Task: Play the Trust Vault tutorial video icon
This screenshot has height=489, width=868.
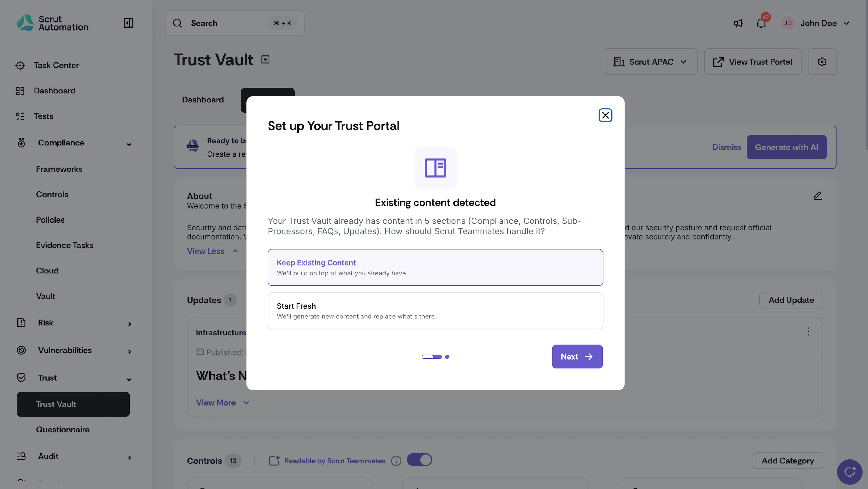Action: tap(266, 60)
